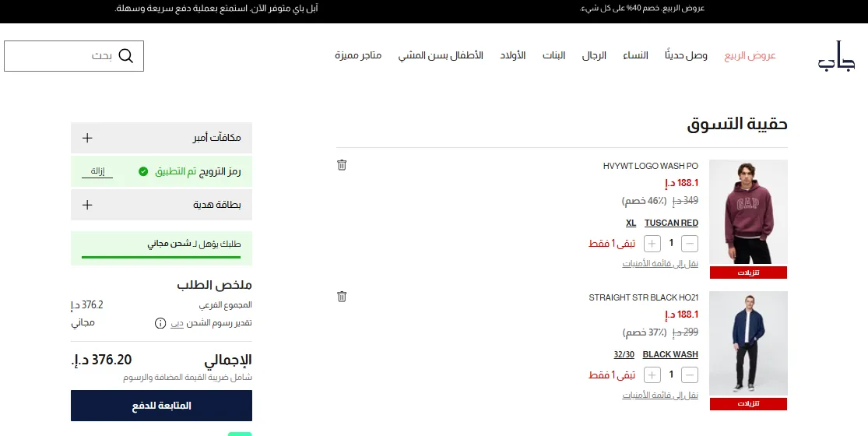Click the red تنزيلات badge under the jeans

(748, 404)
